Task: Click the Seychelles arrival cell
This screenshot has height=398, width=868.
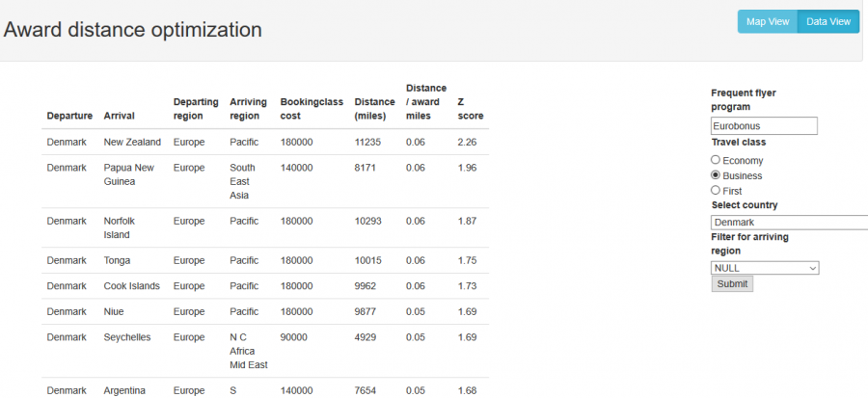Action: point(127,337)
